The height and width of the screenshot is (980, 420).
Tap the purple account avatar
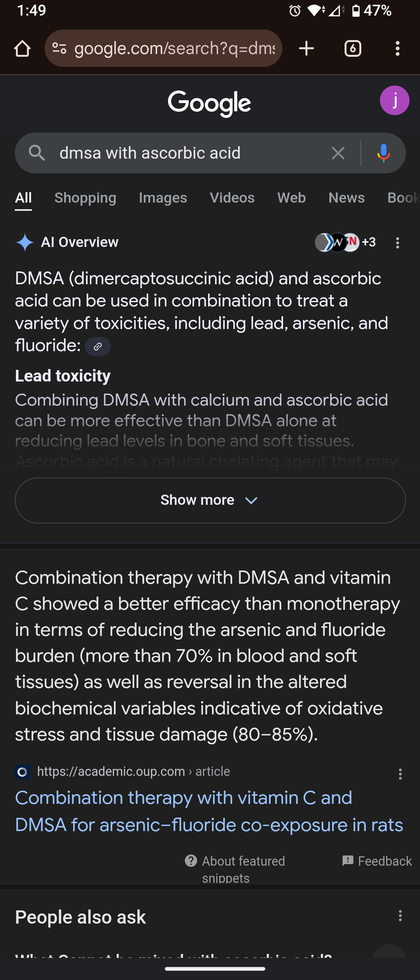click(394, 100)
